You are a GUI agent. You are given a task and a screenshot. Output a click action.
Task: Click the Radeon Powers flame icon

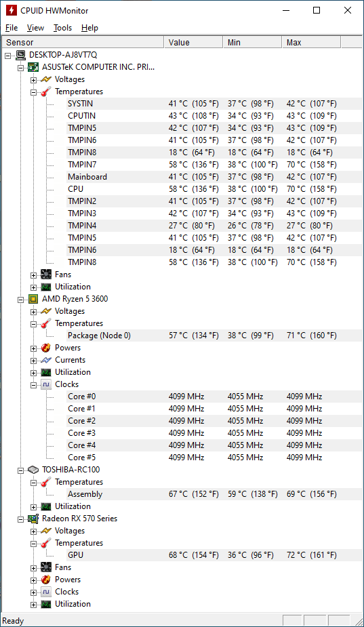[x=46, y=580]
